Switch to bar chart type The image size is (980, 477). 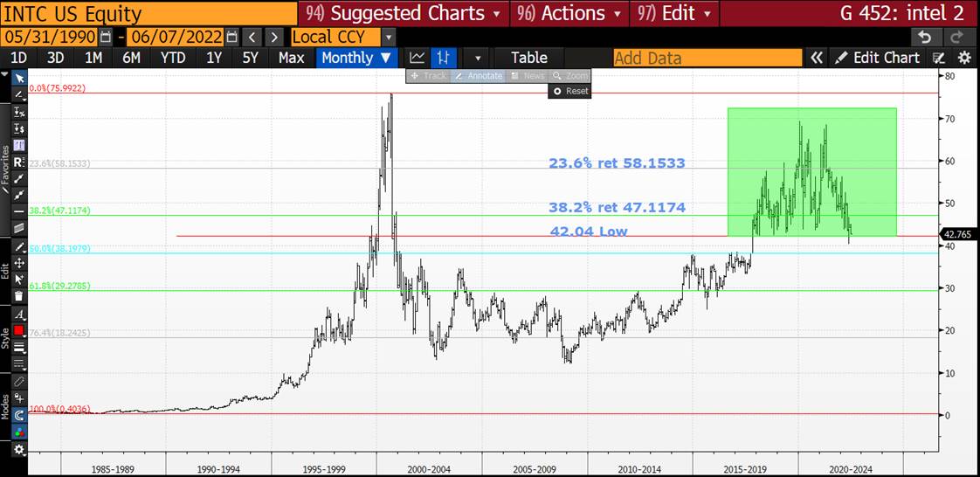click(x=444, y=58)
